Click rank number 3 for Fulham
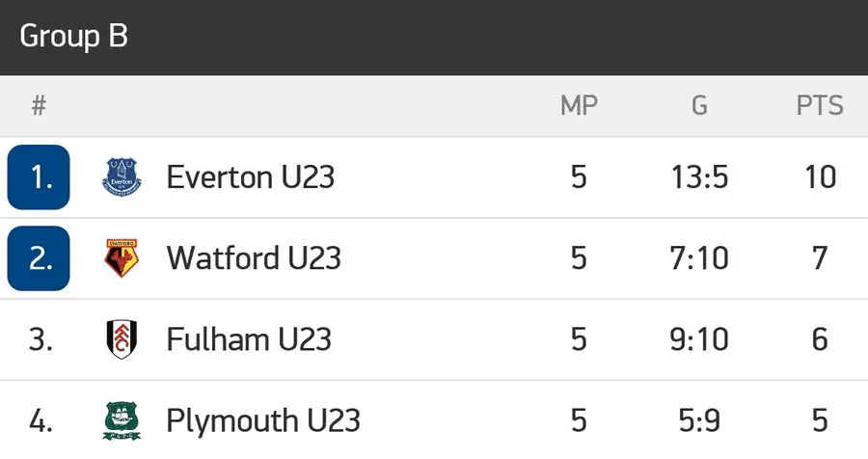Image resolution: width=868 pixels, height=459 pixels. click(x=40, y=339)
